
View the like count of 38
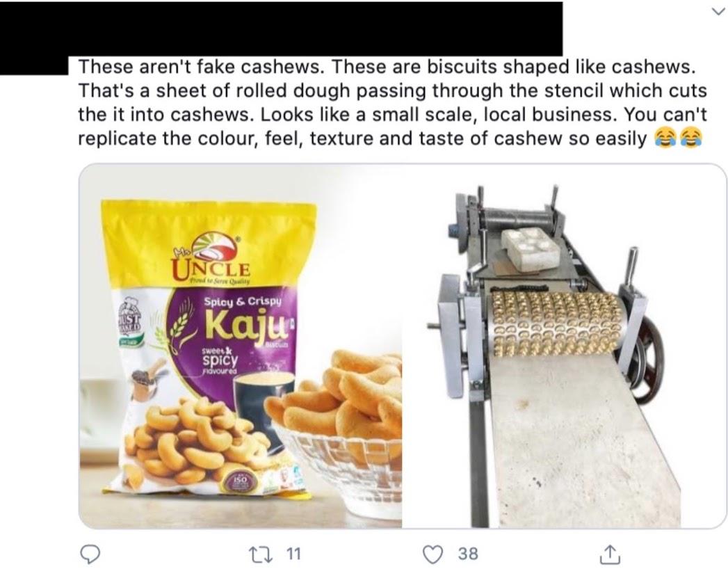pos(468,554)
